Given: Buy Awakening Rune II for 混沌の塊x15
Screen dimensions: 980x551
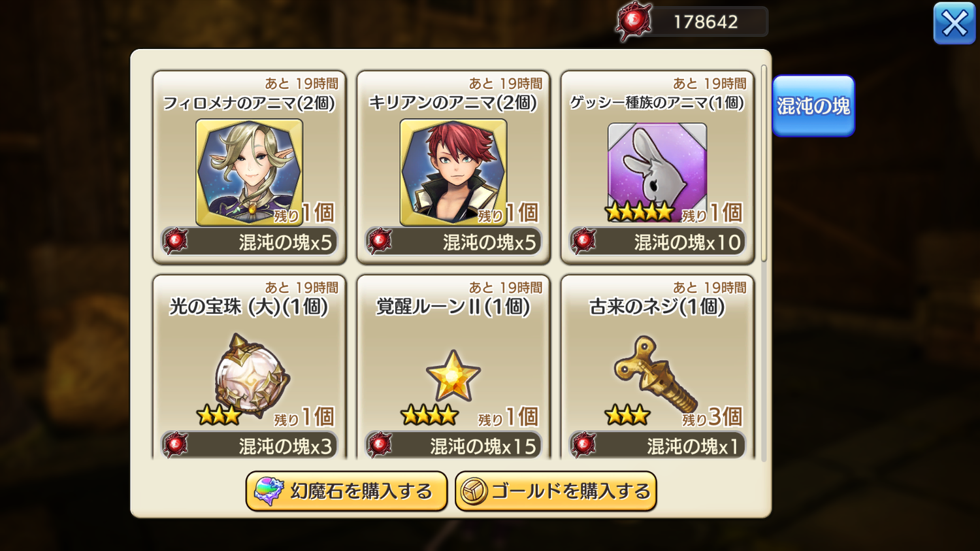Looking at the screenshot, I should 453,445.
